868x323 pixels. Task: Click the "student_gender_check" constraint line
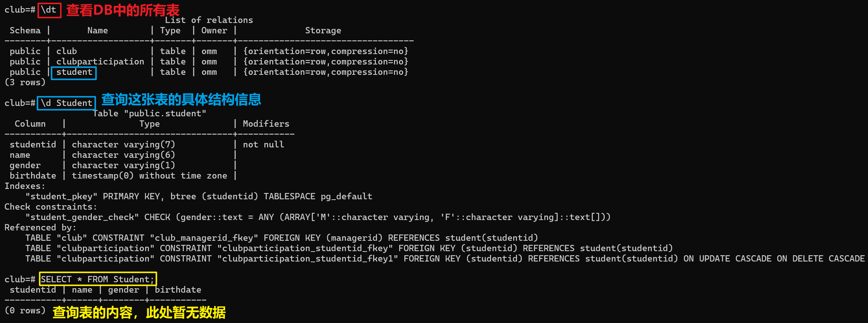tap(318, 217)
